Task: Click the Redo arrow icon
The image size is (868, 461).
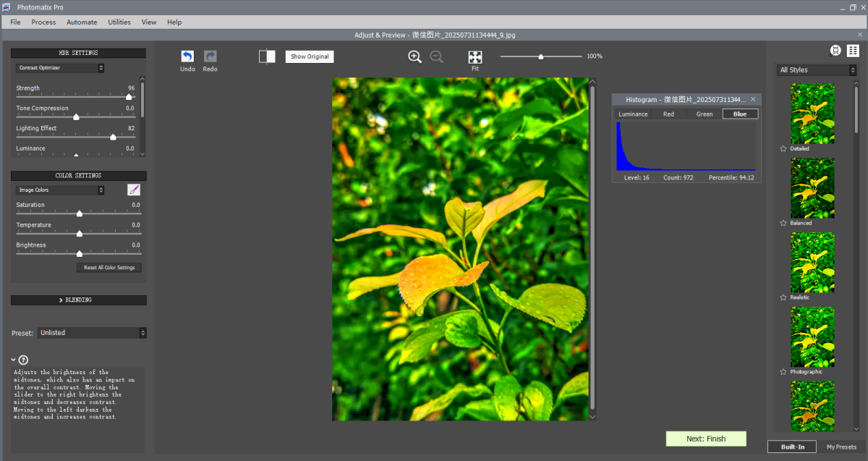Action: point(210,56)
